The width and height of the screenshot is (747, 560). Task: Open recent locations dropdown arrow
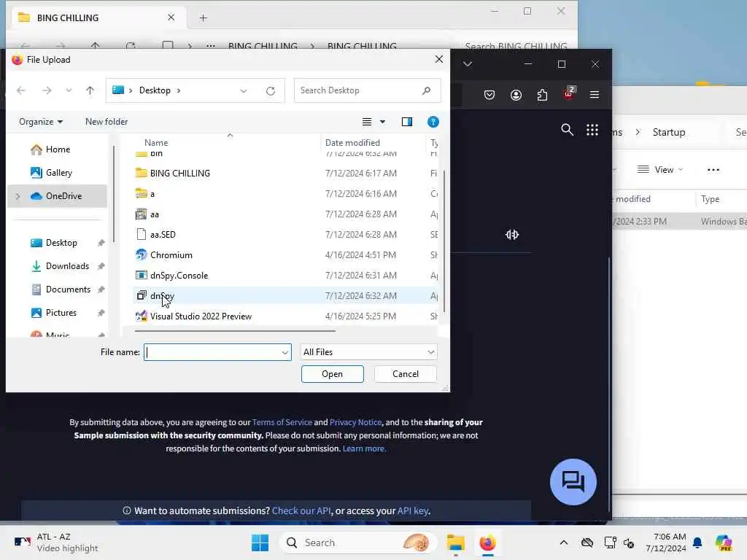click(x=69, y=90)
